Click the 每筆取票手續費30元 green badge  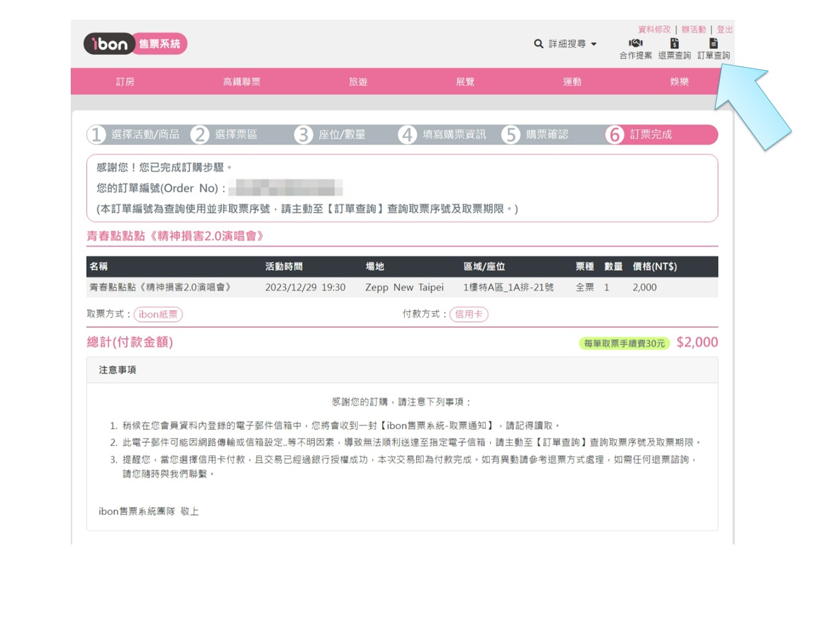pyautogui.click(x=624, y=343)
